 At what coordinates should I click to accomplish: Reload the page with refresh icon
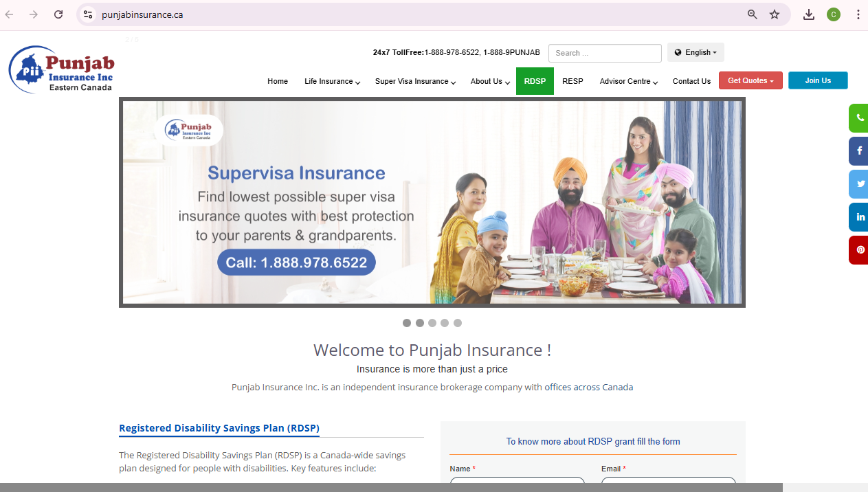(x=58, y=14)
